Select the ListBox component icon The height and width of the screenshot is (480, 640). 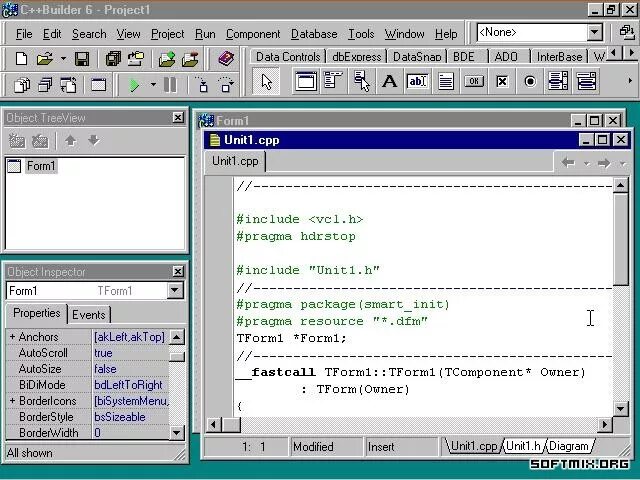pos(558,81)
